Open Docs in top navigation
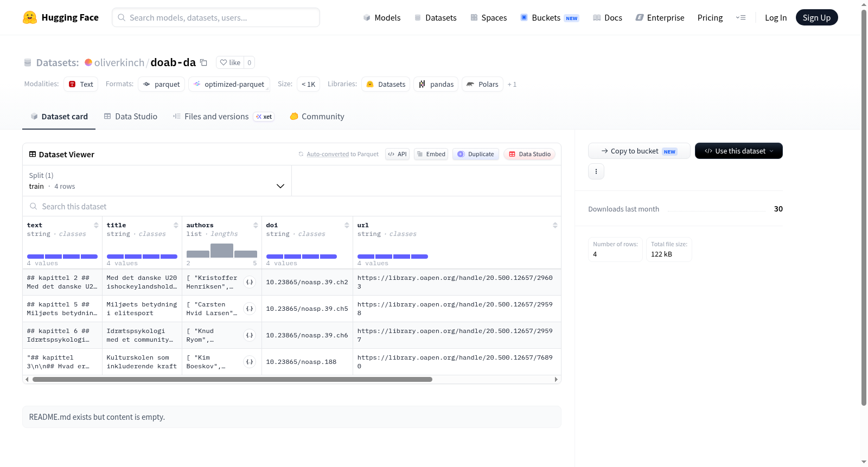Screen dimensions: 868x467 (607, 18)
